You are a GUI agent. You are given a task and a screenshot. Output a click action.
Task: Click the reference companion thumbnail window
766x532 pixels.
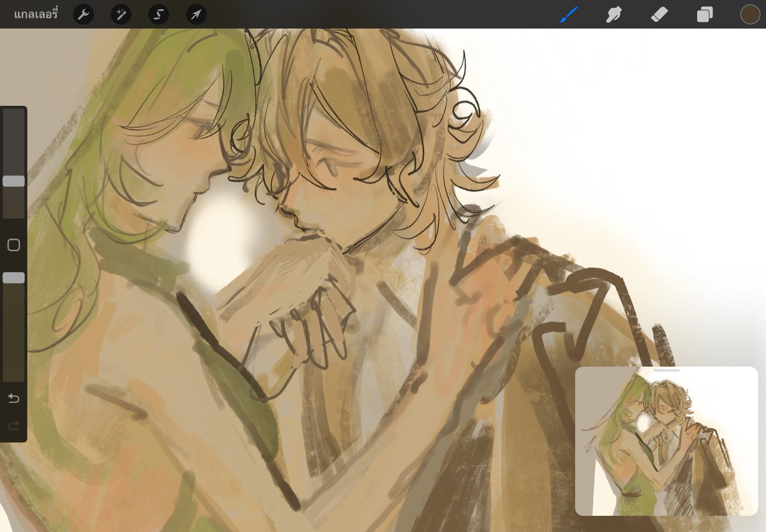(666, 441)
